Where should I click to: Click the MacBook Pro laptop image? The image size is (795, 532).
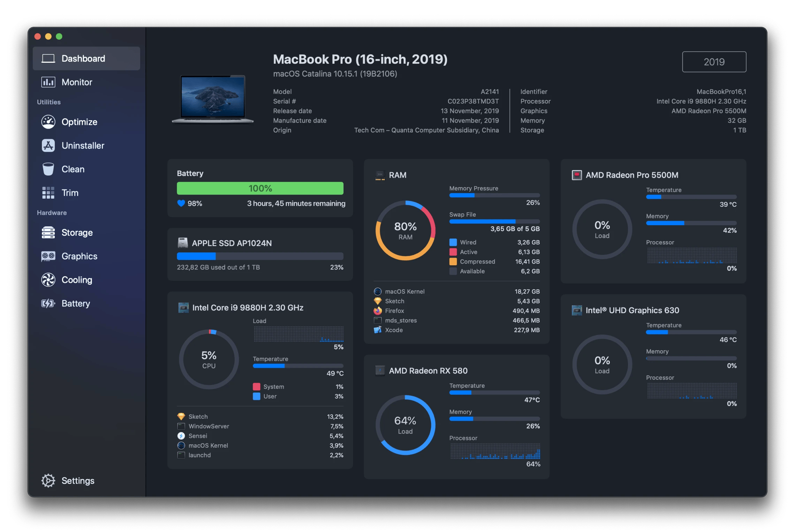tap(213, 99)
